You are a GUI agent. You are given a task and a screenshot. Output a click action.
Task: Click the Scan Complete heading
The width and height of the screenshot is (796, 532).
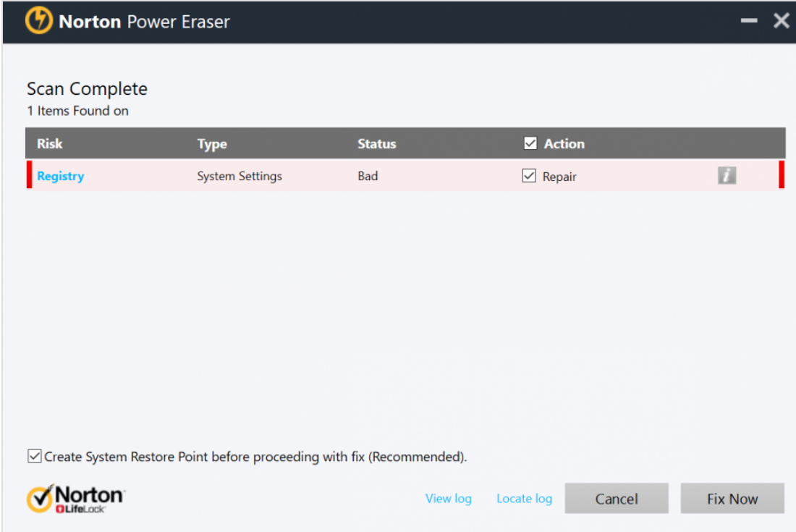pyautogui.click(x=87, y=89)
